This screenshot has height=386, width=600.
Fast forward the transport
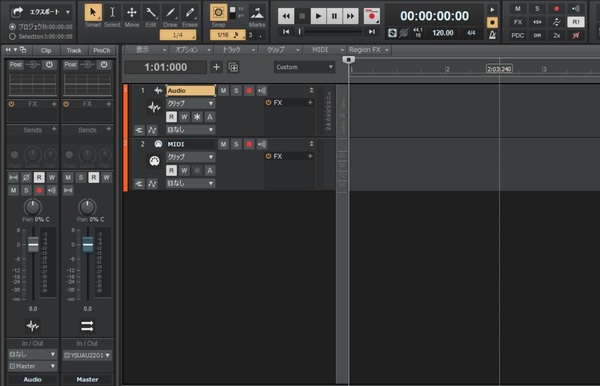[x=350, y=16]
